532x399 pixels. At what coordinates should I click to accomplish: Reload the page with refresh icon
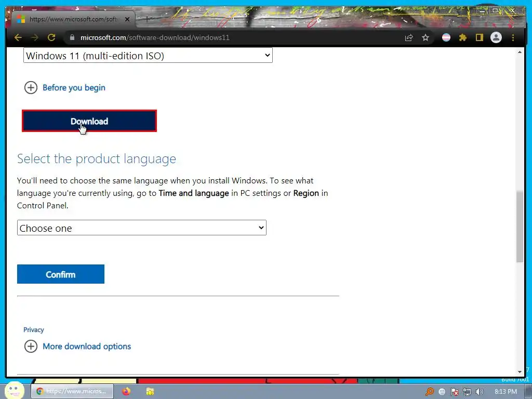51,37
